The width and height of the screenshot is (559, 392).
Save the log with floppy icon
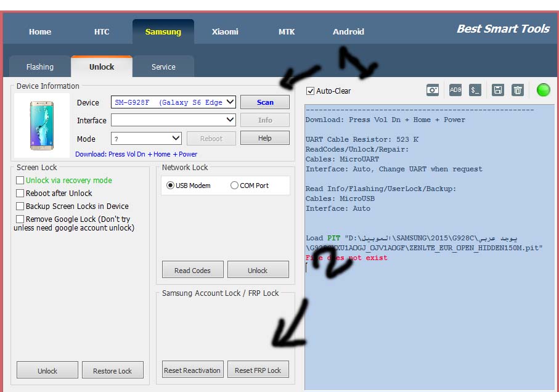click(498, 90)
